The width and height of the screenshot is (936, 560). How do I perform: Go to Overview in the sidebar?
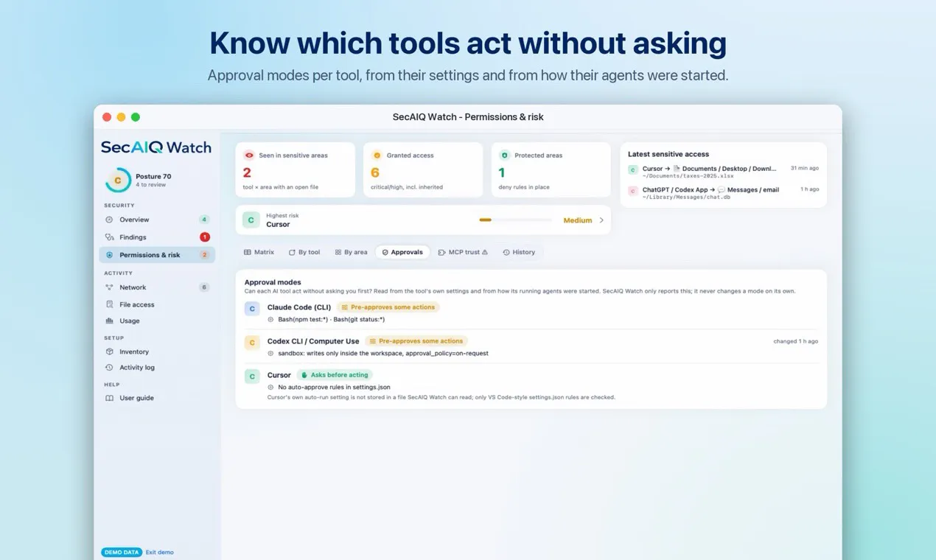point(157,220)
